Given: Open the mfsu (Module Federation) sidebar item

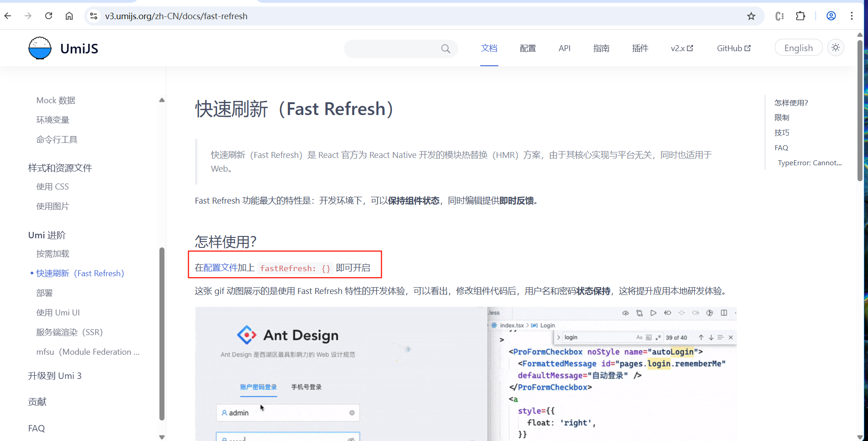Looking at the screenshot, I should click(x=88, y=352).
